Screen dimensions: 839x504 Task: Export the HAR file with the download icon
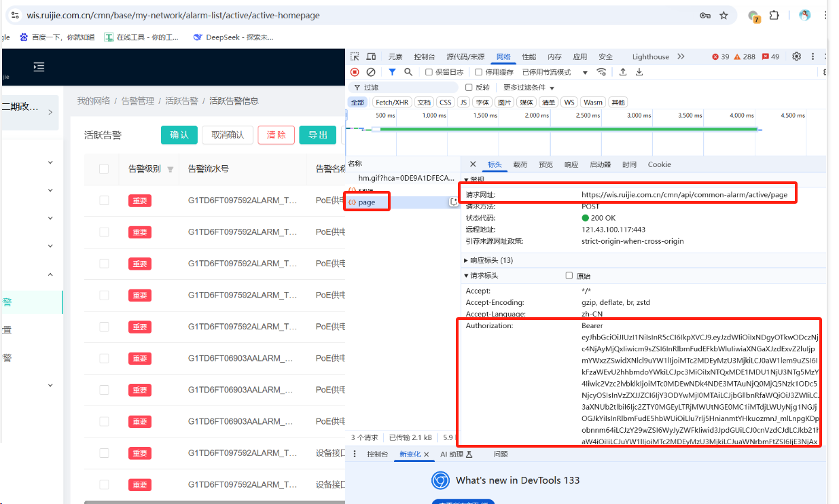coord(639,72)
